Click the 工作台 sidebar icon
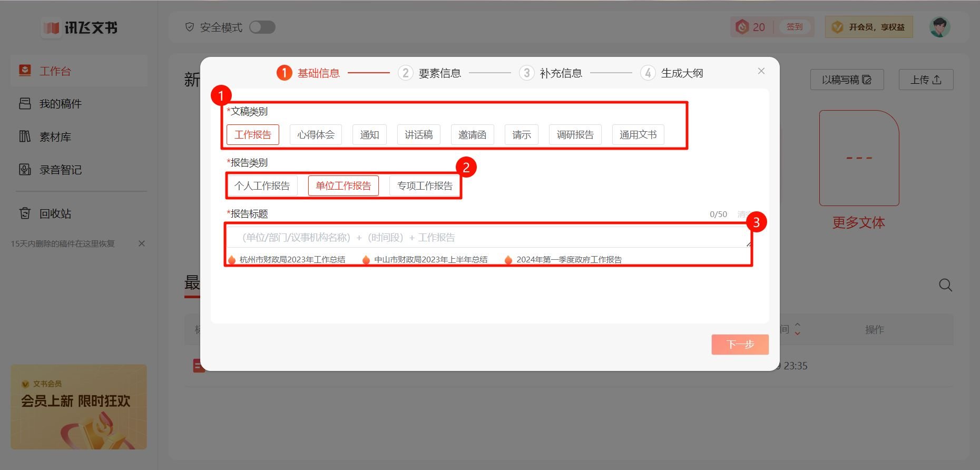Image resolution: width=980 pixels, height=470 pixels. [25, 71]
